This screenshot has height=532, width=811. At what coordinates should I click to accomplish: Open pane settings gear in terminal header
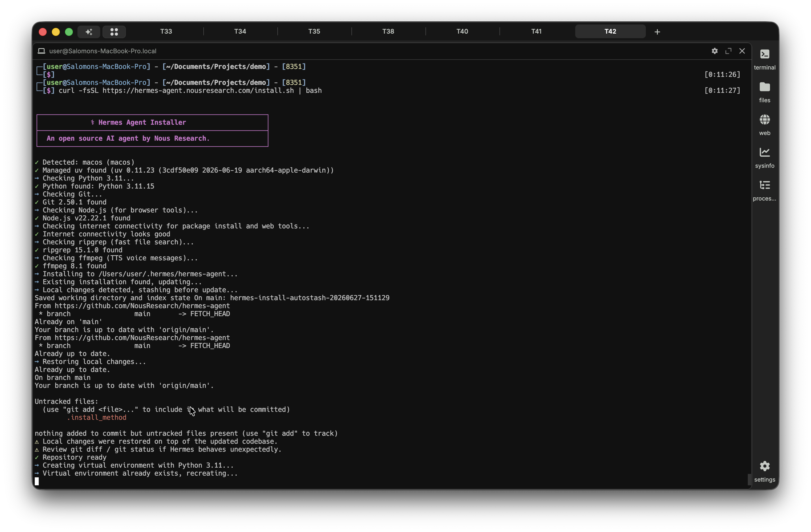[x=714, y=51]
